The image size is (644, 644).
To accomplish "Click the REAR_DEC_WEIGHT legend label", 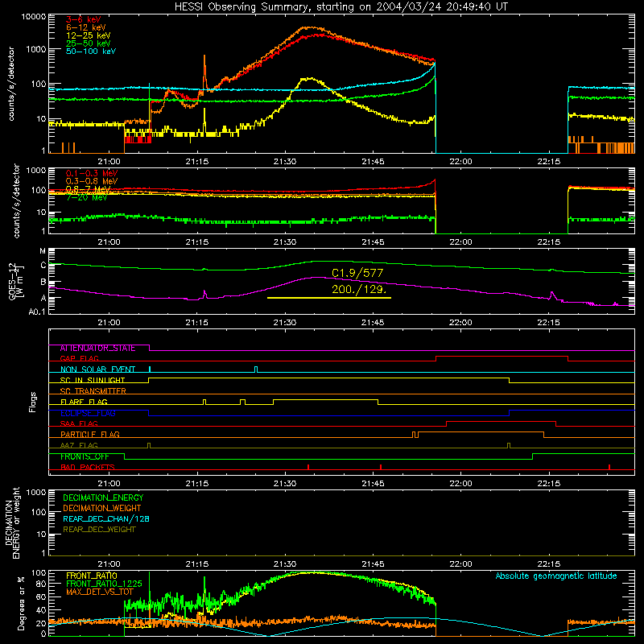I will pyautogui.click(x=99, y=530).
